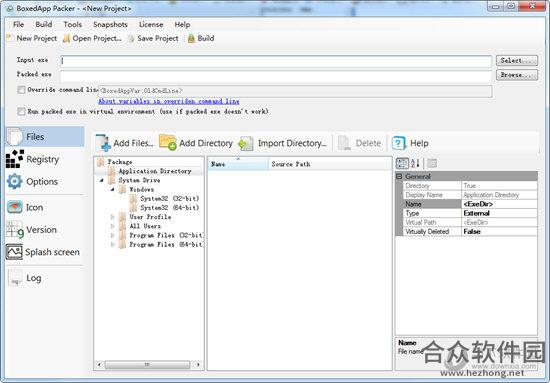Expand the User Profile tree node
Image resolution: width=550 pixels, height=383 pixels.
113,217
